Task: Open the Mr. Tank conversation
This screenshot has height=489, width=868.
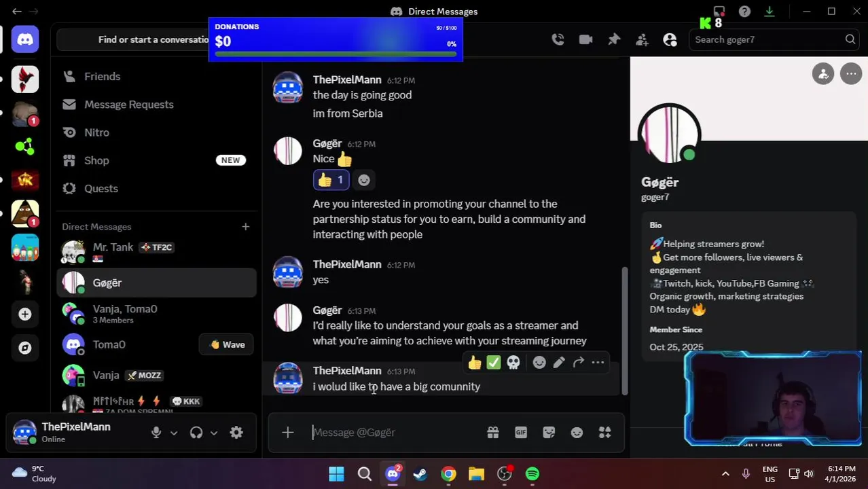Action: click(x=156, y=251)
